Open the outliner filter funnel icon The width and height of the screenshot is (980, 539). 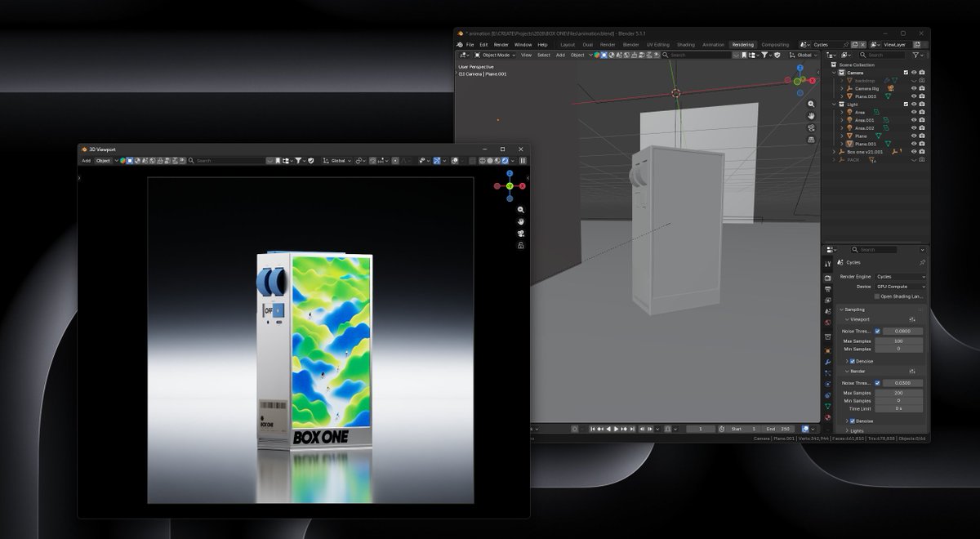tap(915, 55)
